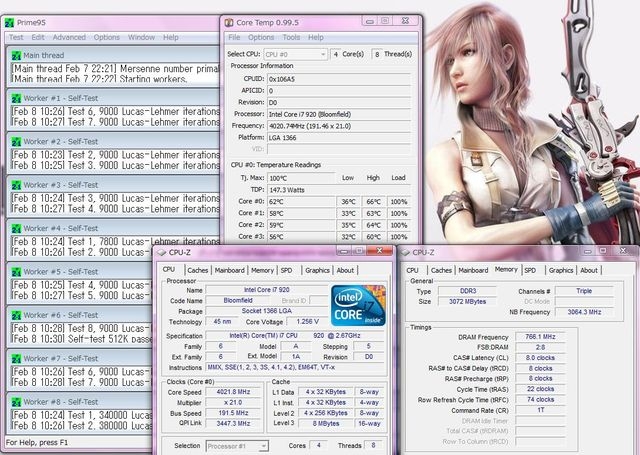Screen dimensions: 640x455
Task: Click the Main thread window icon
Action: click(x=16, y=55)
